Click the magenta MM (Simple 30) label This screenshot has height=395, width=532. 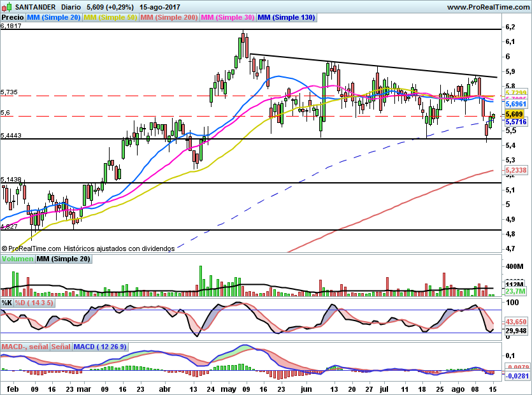(x=227, y=18)
